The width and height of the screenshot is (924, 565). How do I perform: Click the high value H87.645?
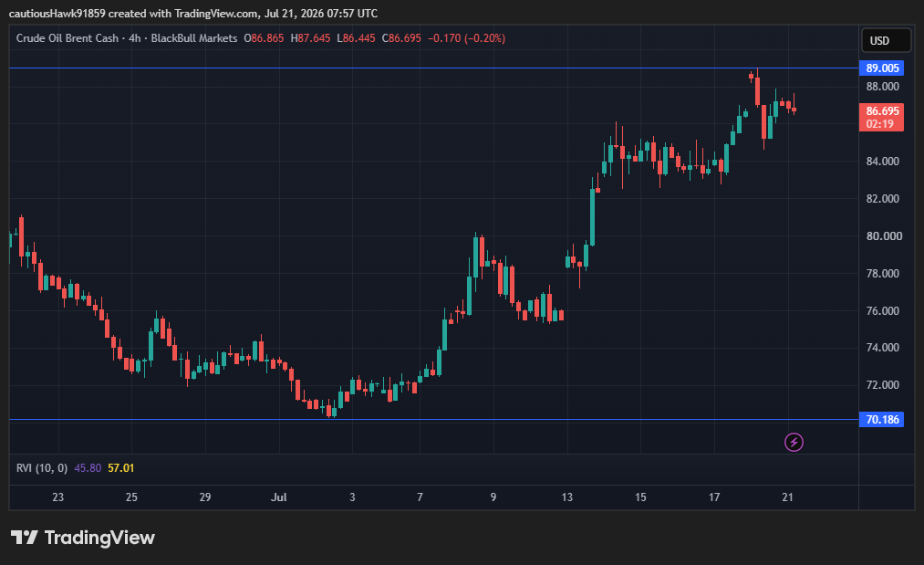[310, 38]
